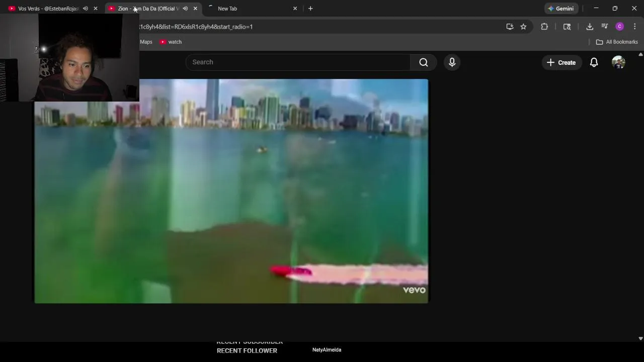The height and width of the screenshot is (362, 644).
Task: Open the Gemini assistant button
Action: (560, 9)
